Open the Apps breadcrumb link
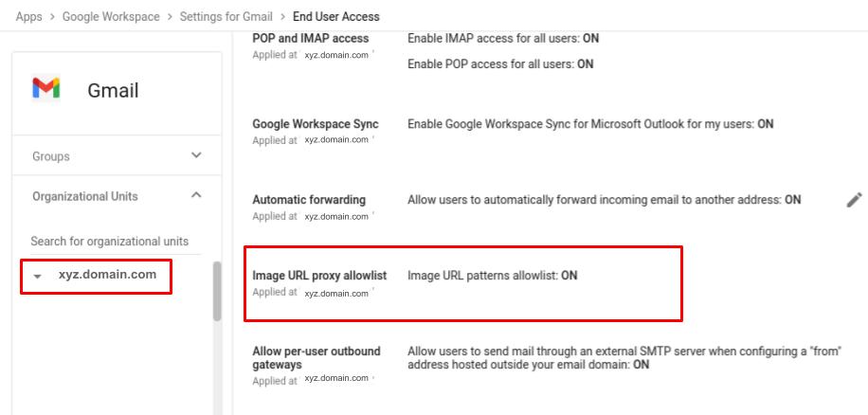868x415 pixels. 28,17
